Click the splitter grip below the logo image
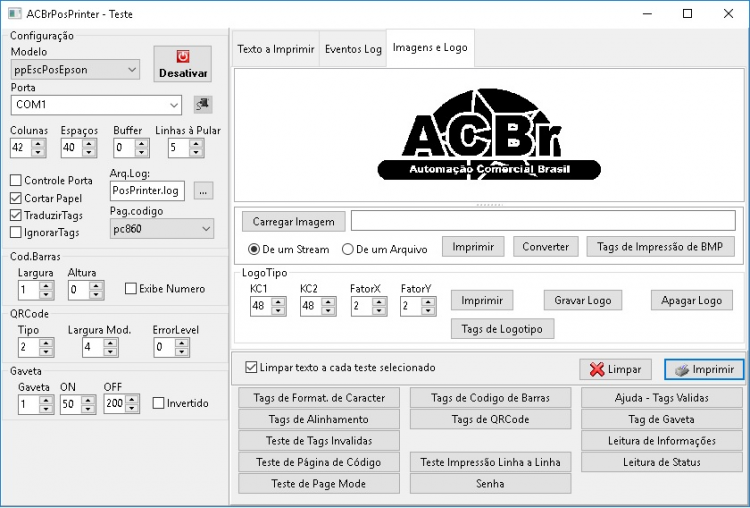The height and width of the screenshot is (508, 750). (489, 205)
